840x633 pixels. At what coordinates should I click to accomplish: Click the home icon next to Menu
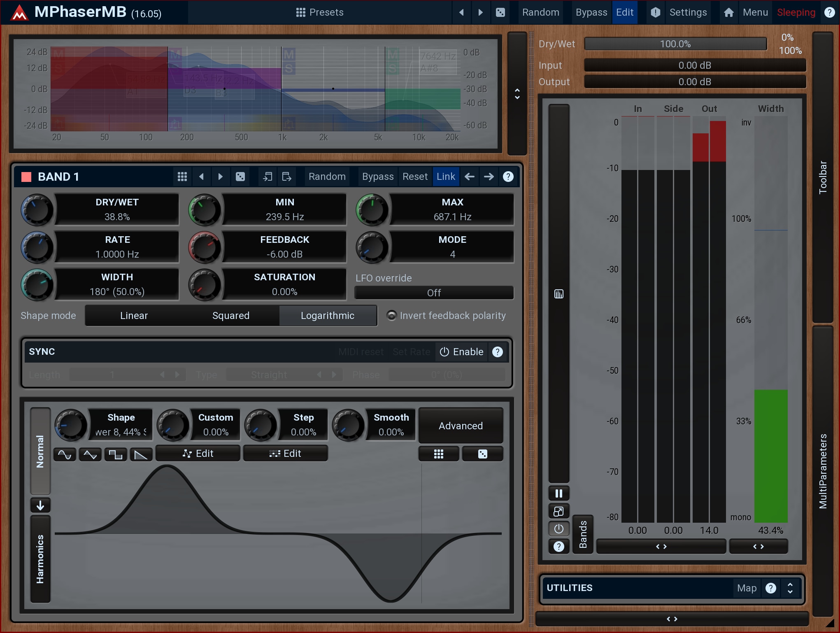[x=728, y=12]
